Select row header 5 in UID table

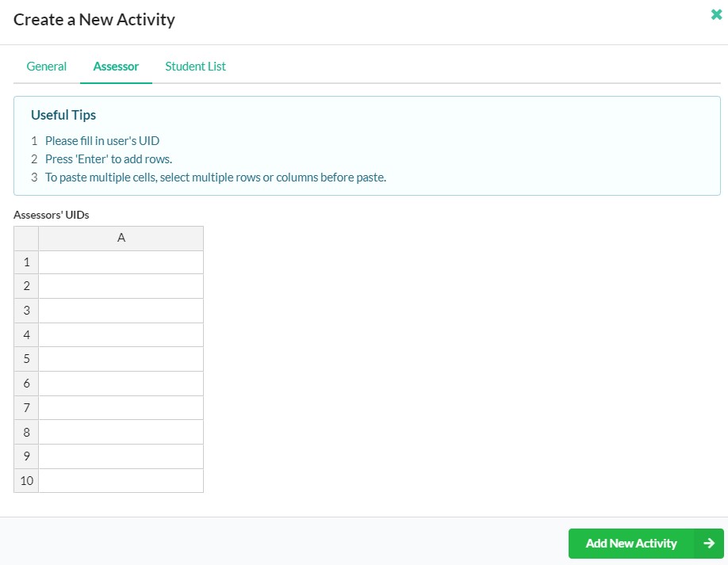(26, 359)
